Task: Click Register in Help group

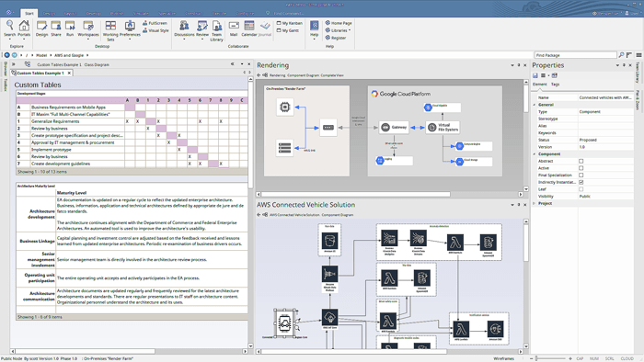Action: pos(336,38)
